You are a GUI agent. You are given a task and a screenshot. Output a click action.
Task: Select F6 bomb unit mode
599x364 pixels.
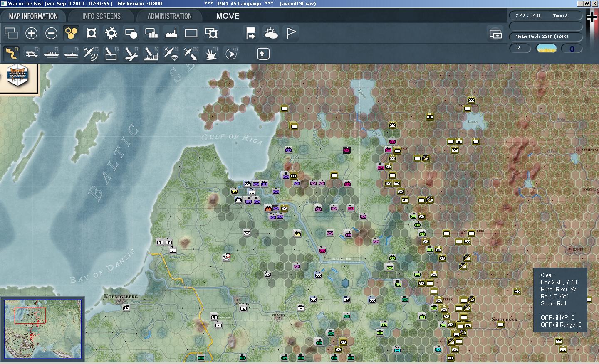point(111,54)
